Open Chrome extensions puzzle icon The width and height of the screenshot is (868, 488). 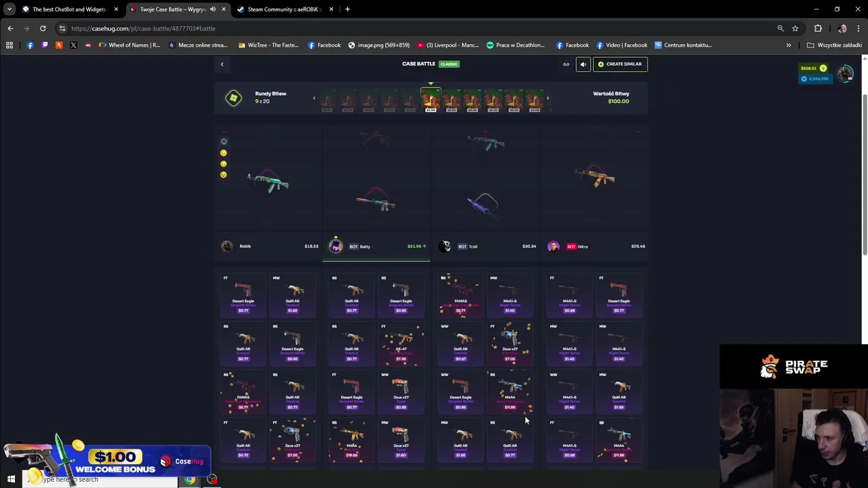(818, 28)
